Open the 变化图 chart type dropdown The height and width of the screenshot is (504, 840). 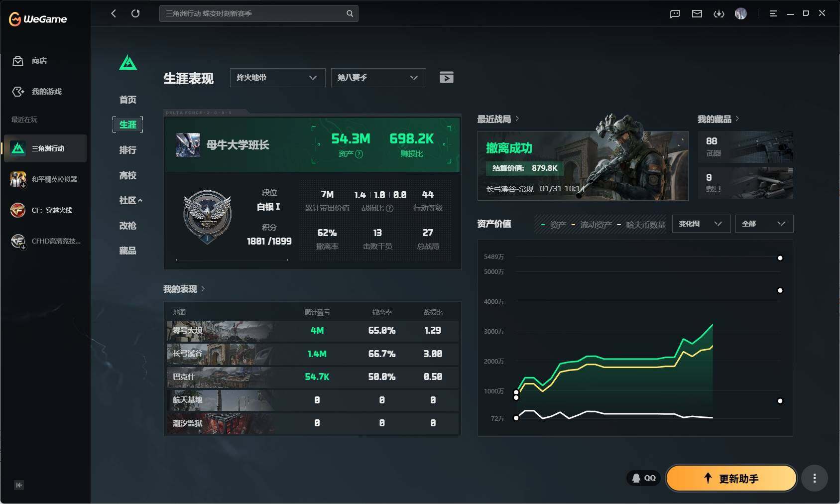click(x=701, y=224)
